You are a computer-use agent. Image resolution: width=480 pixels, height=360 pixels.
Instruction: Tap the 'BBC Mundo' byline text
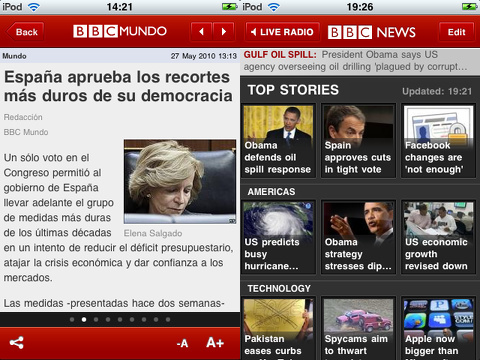click(26, 132)
